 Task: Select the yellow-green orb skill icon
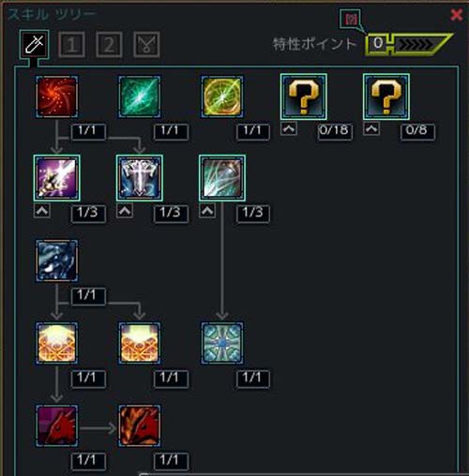(222, 97)
